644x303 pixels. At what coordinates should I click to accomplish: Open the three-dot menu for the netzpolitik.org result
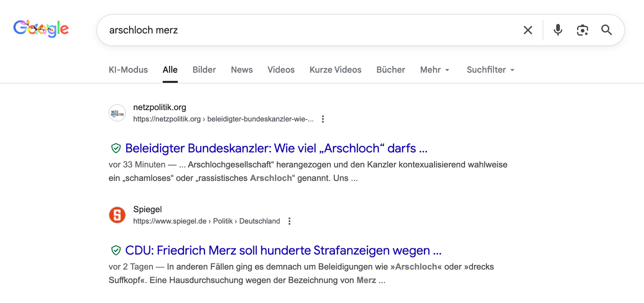click(323, 119)
